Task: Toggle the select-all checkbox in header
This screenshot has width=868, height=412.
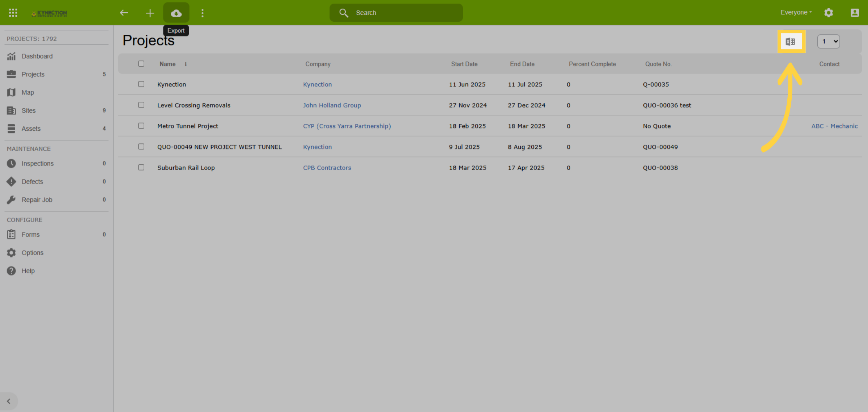Action: [x=141, y=64]
